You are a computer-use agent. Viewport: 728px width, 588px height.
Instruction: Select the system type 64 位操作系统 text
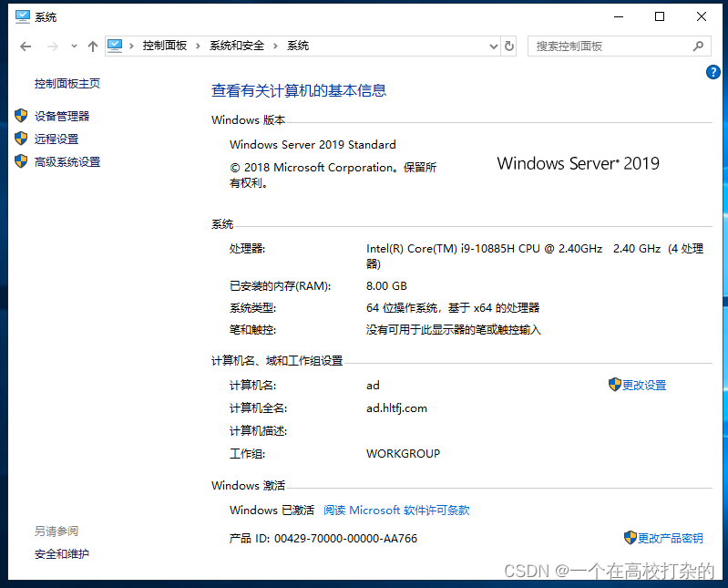tap(401, 308)
